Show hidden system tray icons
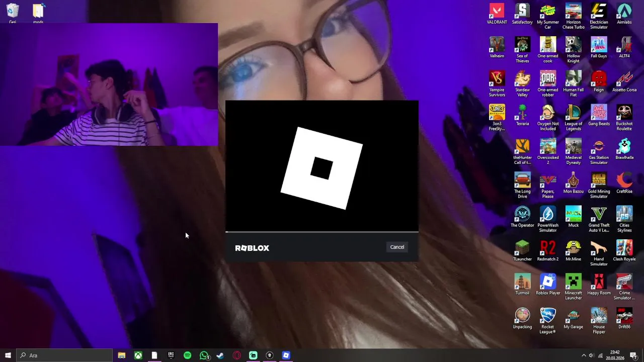644x362 pixels. pyautogui.click(x=584, y=355)
